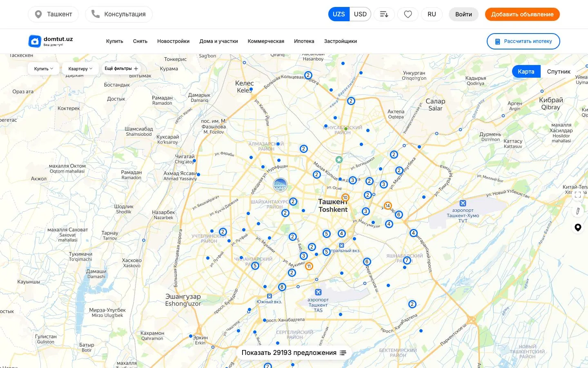The width and height of the screenshot is (588, 368).
Task: Open the RU language selector
Action: click(432, 14)
